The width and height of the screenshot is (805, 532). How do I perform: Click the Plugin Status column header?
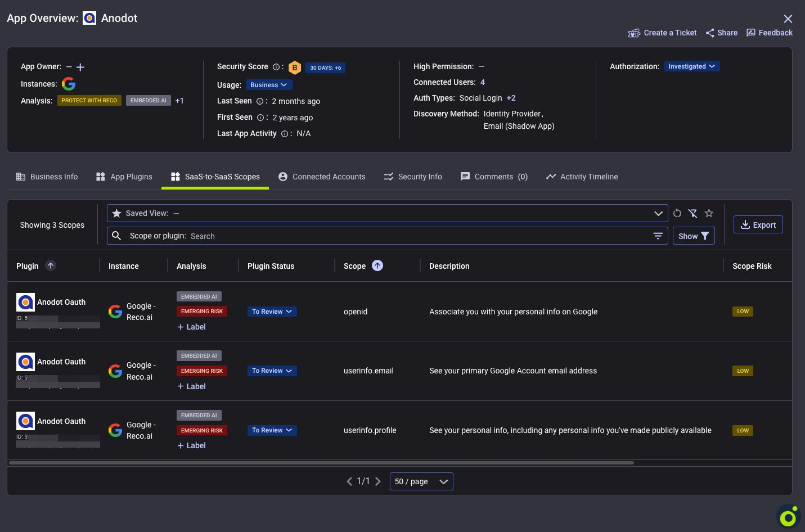271,266
